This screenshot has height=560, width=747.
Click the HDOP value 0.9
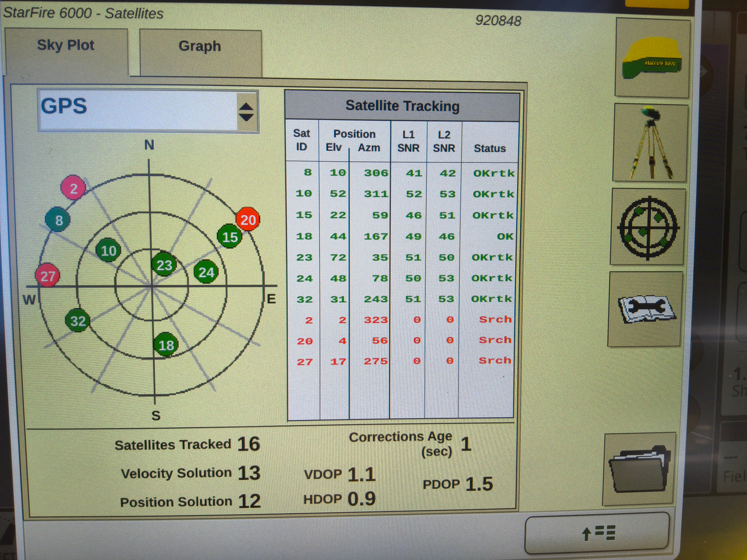click(x=361, y=499)
